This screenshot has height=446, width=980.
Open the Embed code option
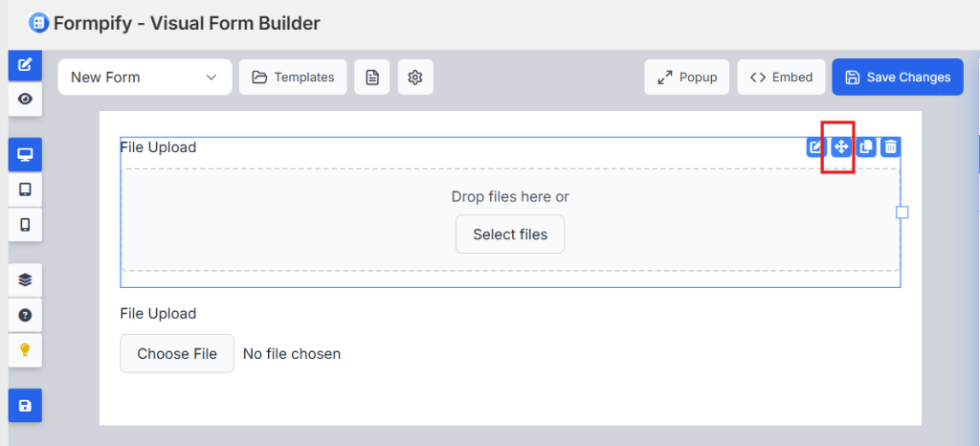[781, 78]
